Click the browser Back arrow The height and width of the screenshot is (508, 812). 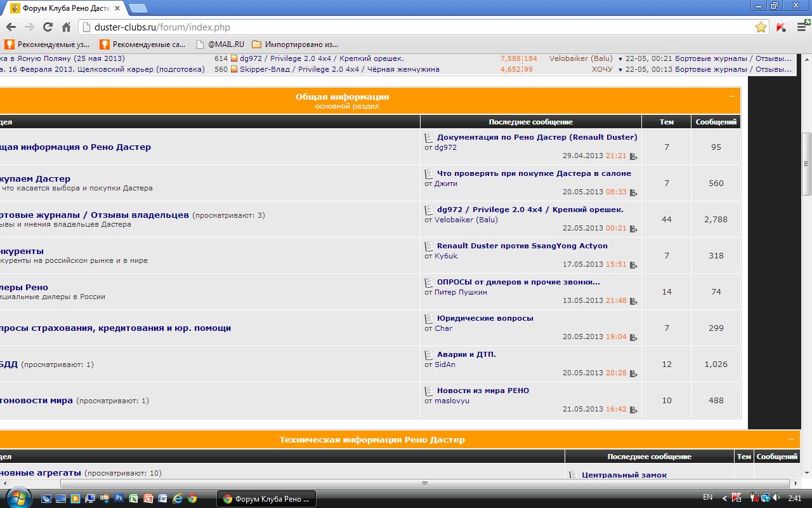click(10, 27)
